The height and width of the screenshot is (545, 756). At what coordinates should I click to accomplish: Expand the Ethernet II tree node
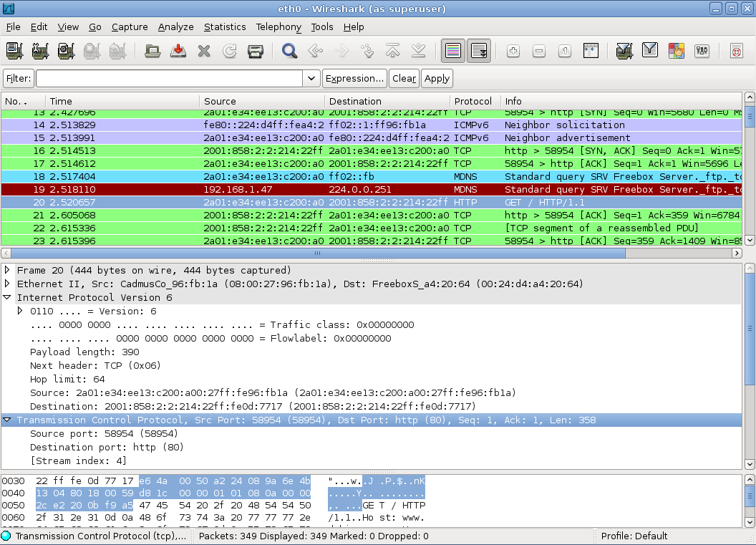click(7, 284)
